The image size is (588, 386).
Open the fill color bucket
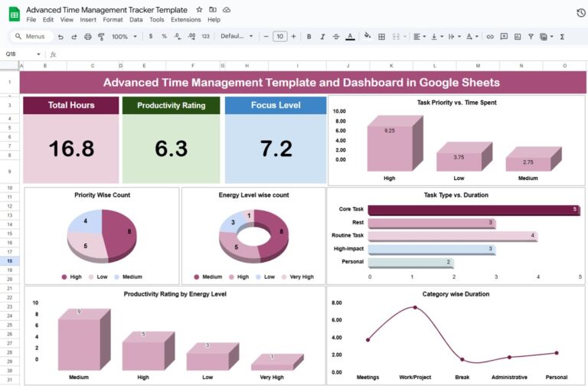(x=367, y=36)
